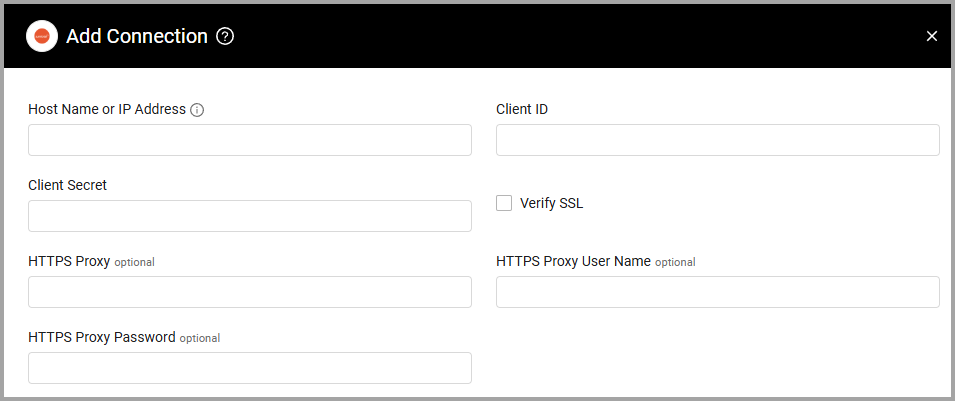955x401 pixels.
Task: Click the "HTTPS Proxy User Name" label
Action: pos(574,261)
